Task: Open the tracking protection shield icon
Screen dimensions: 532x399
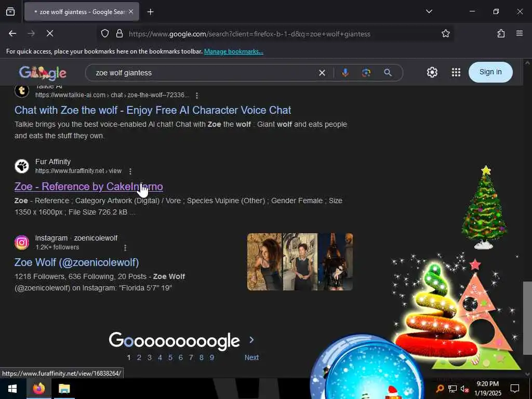Action: (x=105, y=34)
